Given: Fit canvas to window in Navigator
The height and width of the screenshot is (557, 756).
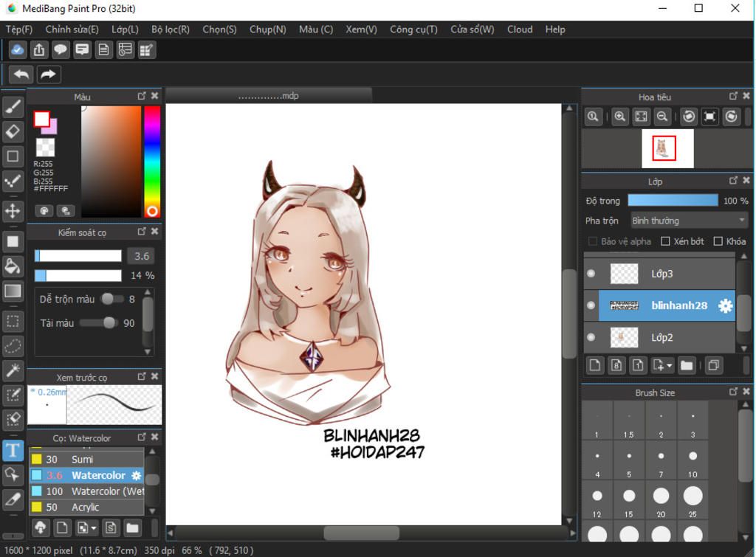Looking at the screenshot, I should pyautogui.click(x=642, y=117).
